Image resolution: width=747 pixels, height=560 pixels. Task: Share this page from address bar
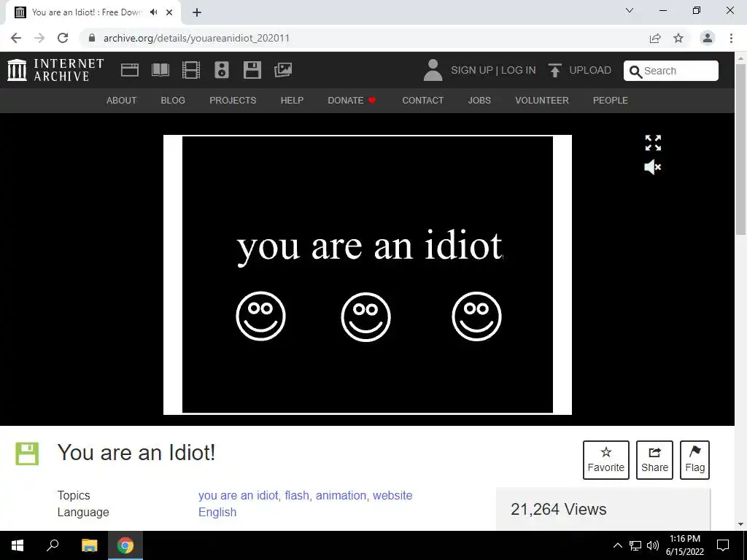tap(655, 38)
